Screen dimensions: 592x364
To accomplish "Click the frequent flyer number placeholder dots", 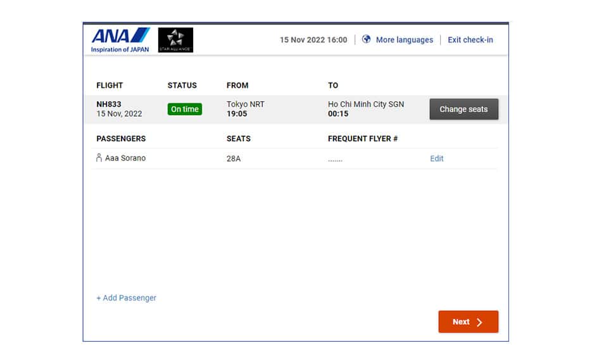I will click(x=335, y=160).
